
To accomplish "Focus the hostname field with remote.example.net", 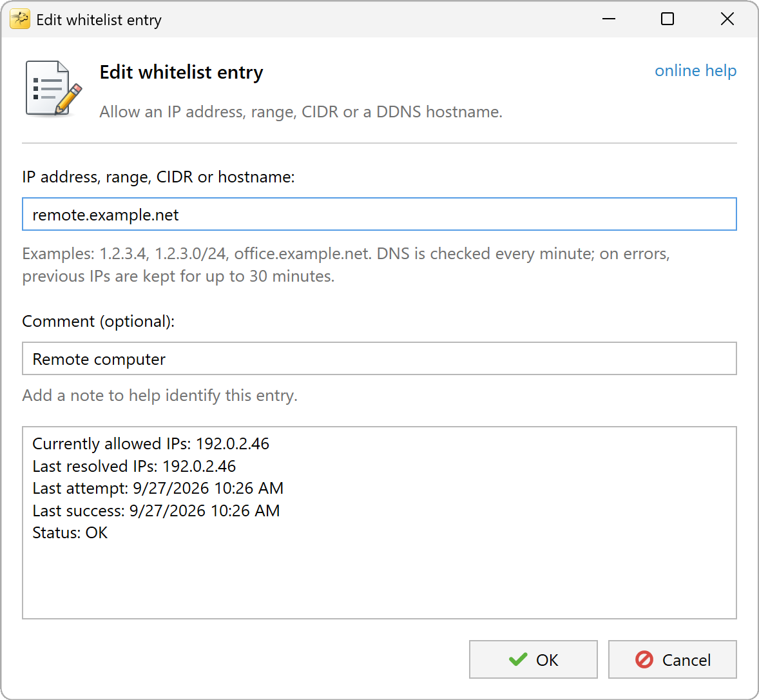I will (379, 214).
